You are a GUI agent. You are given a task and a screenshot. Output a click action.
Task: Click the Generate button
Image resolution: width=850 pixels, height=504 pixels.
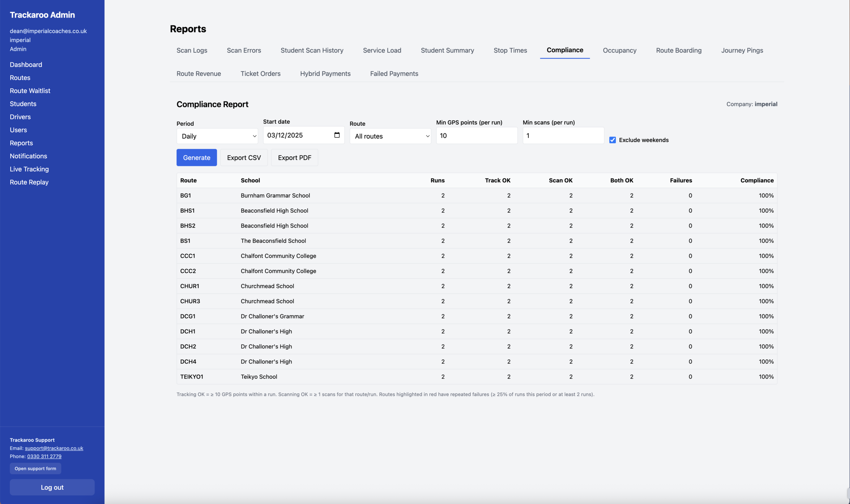(x=197, y=158)
